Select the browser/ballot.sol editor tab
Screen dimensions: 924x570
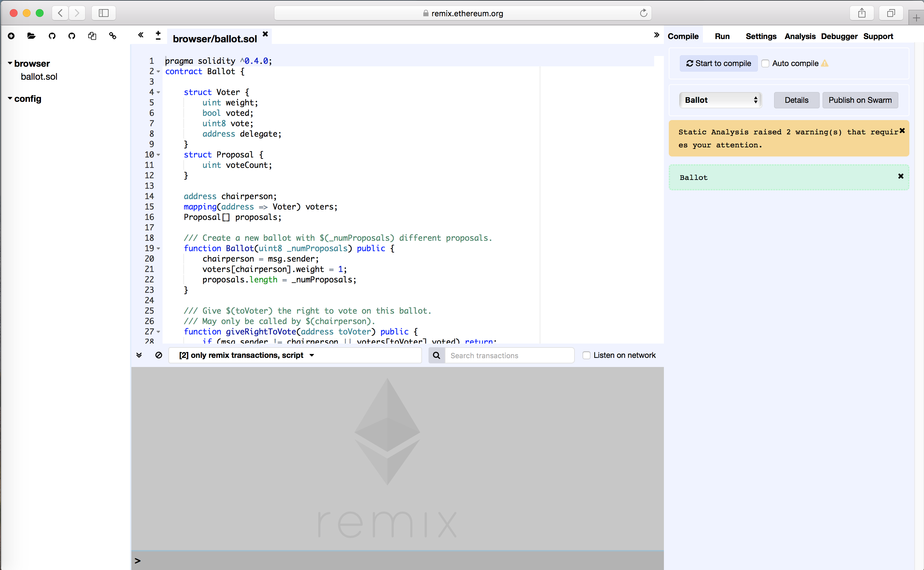[215, 38]
